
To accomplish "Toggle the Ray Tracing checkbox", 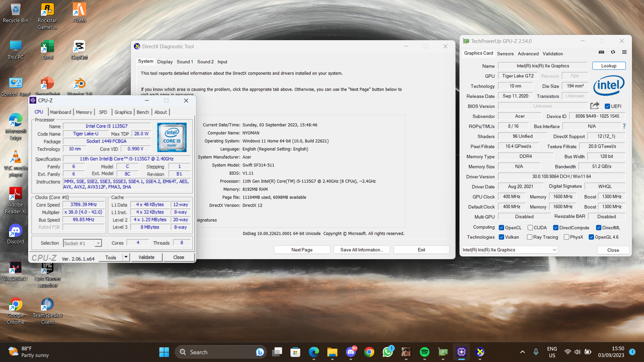I will click(530, 237).
